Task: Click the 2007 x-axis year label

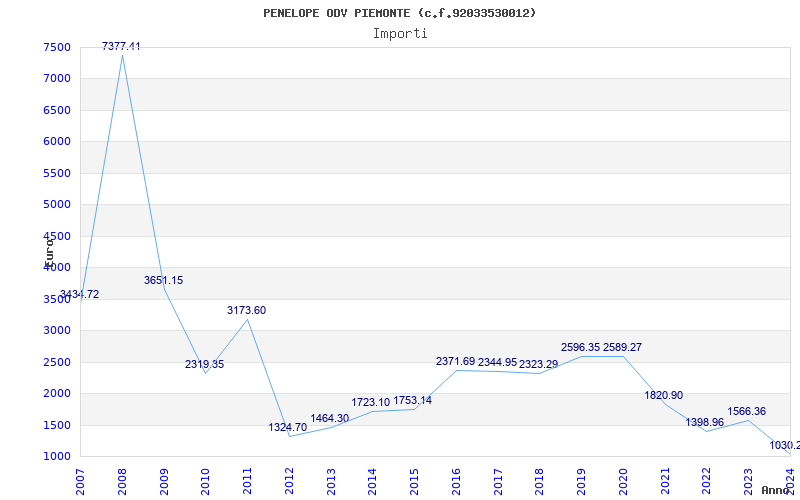Action: pyautogui.click(x=81, y=481)
